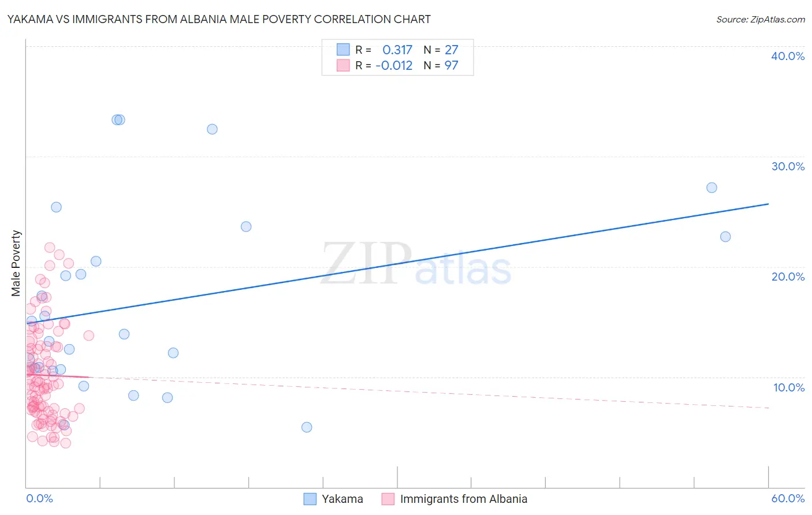Toggle the Yakama series legend label
Image resolution: width=812 pixels, height=515 pixels.
(342, 499)
